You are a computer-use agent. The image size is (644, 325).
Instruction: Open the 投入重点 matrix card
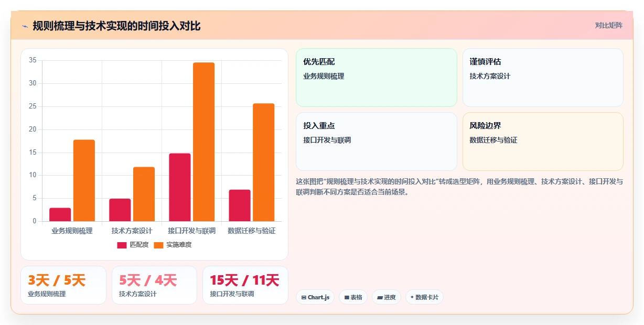tap(377, 142)
